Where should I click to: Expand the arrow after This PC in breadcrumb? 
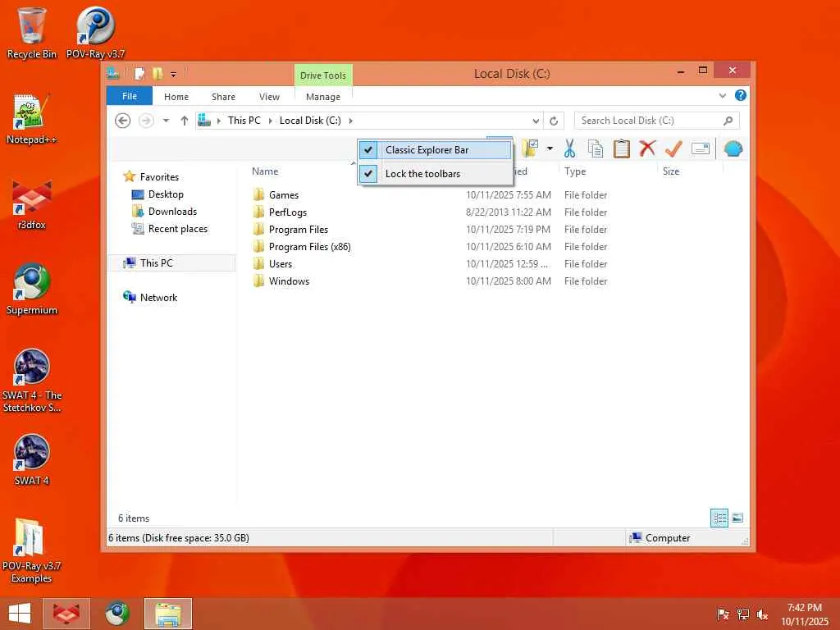pos(270,121)
